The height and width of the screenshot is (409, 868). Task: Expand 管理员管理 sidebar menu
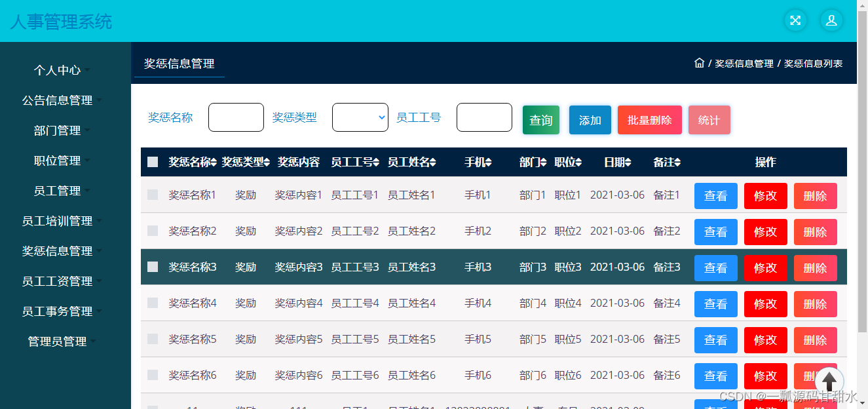tap(62, 341)
